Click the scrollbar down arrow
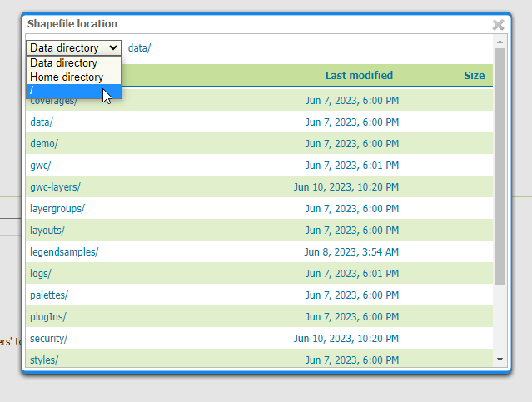Screen dimensions: 532x402 (x=500, y=359)
